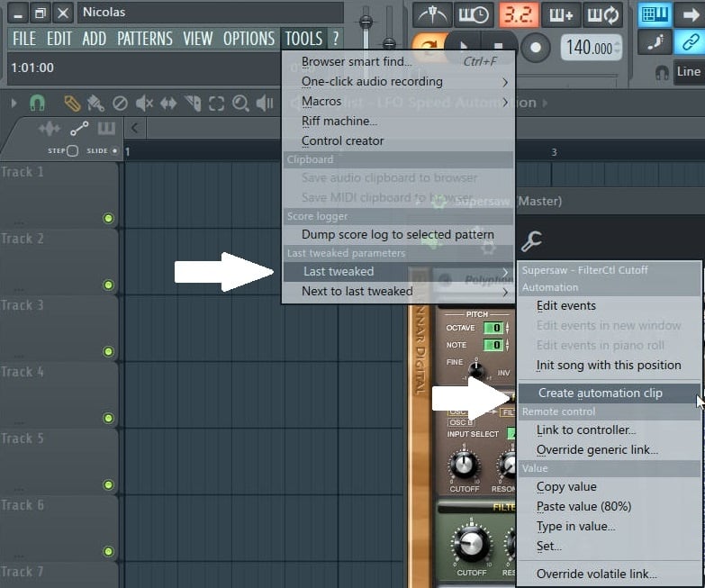This screenshot has width=705, height=588.
Task: Click the right arrow icon at top right
Action: pyautogui.click(x=691, y=14)
